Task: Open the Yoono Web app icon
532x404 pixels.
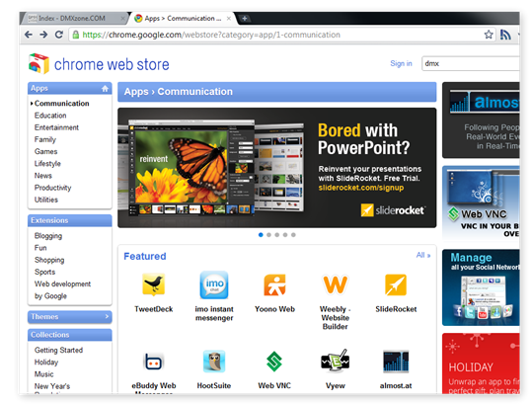Action: pos(274,284)
